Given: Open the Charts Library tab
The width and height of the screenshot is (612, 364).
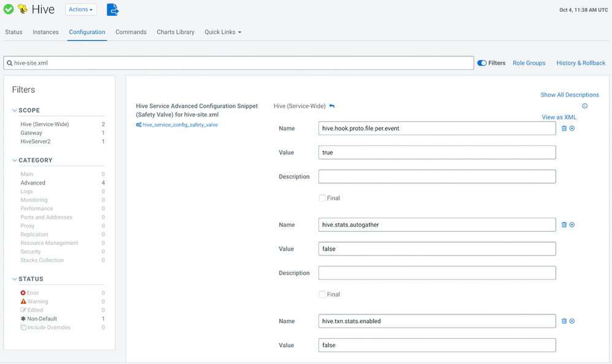Looking at the screenshot, I should pos(175,32).
